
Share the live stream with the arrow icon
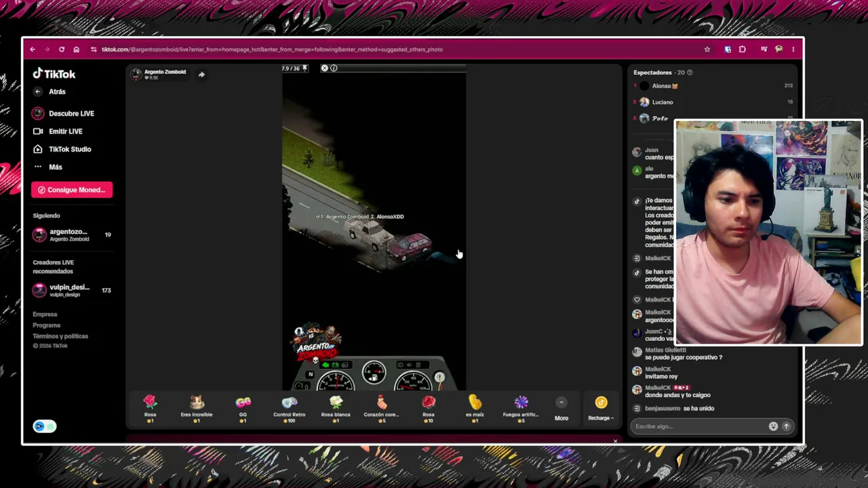pyautogui.click(x=201, y=75)
